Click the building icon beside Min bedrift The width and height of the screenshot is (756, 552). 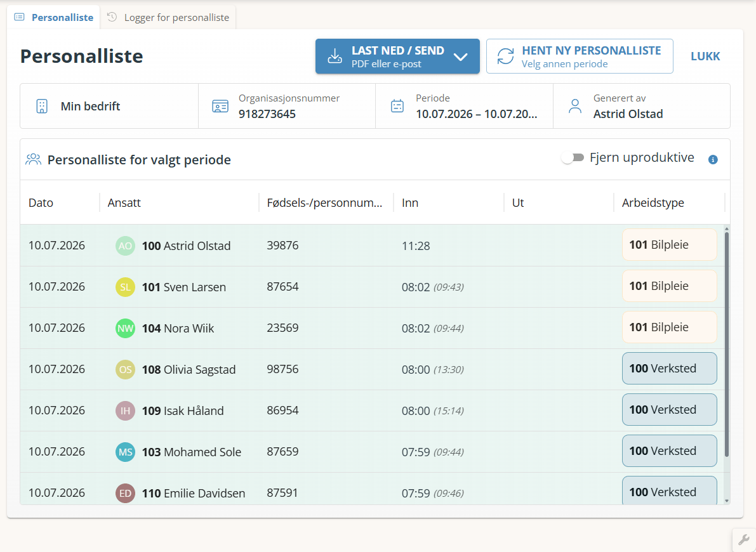click(42, 106)
